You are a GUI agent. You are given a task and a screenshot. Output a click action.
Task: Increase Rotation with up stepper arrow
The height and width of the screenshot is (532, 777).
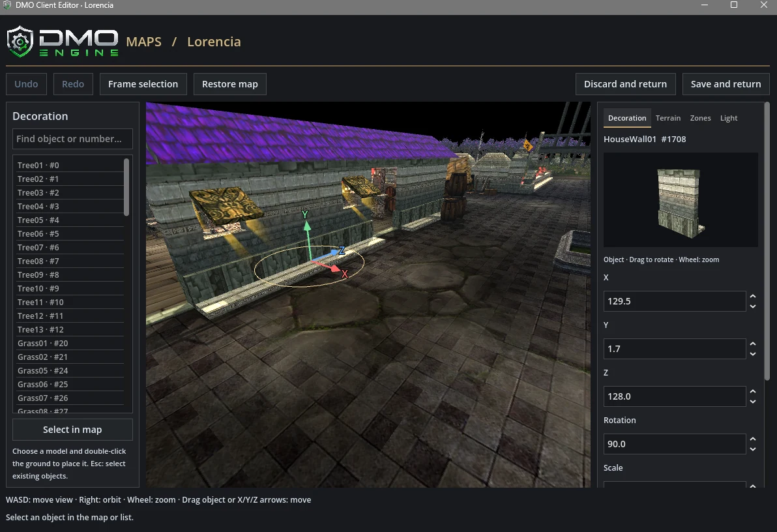tap(753, 439)
